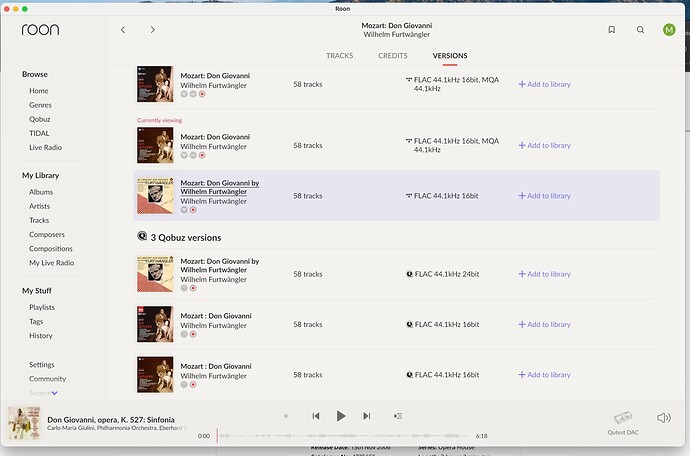The width and height of the screenshot is (690, 456).
Task: Expand the sidebar chevron near Support
Action: (55, 393)
